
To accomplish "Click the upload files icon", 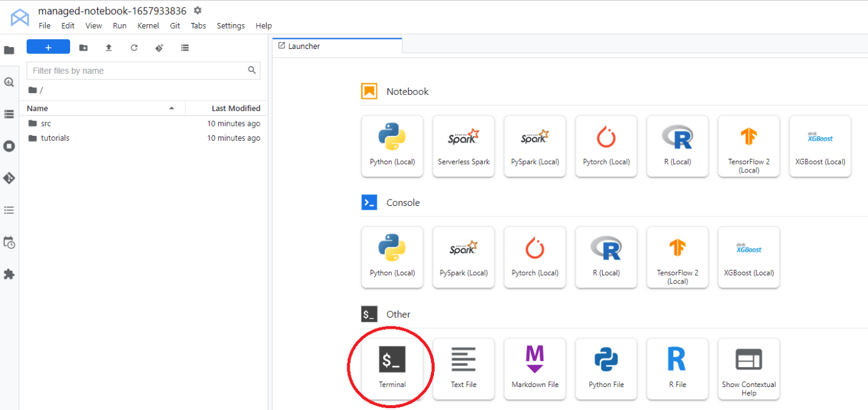I will [x=108, y=48].
